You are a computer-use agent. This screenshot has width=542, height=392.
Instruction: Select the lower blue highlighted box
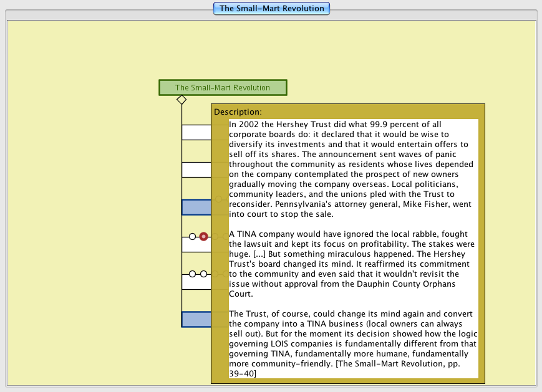click(196, 319)
